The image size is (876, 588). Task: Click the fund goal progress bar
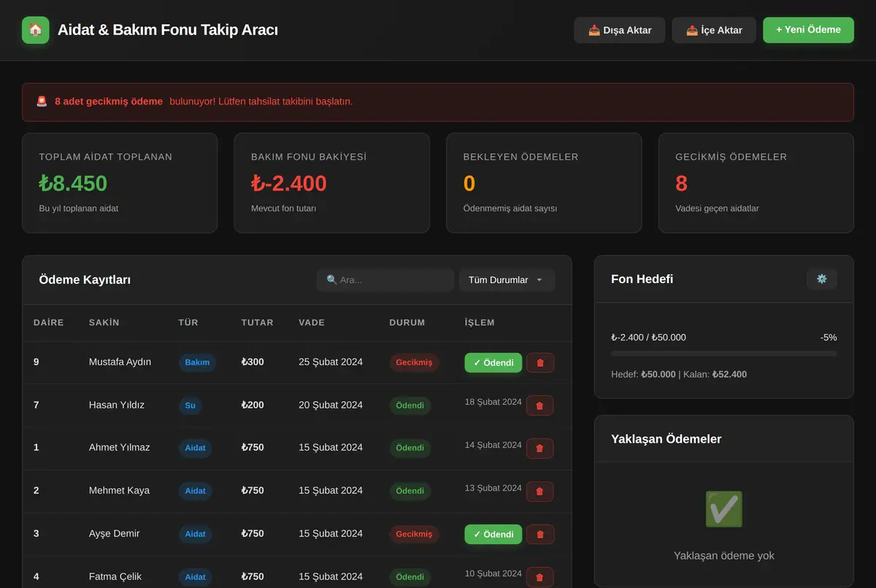(724, 354)
